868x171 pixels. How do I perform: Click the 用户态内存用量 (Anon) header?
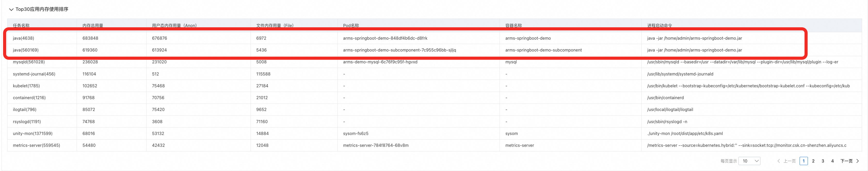174,25
